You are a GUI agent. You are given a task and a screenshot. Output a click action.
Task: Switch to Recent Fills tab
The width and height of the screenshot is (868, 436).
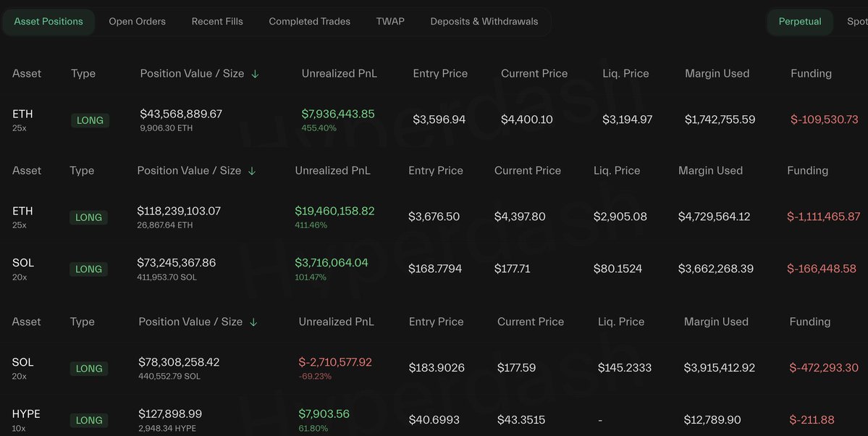click(x=217, y=22)
